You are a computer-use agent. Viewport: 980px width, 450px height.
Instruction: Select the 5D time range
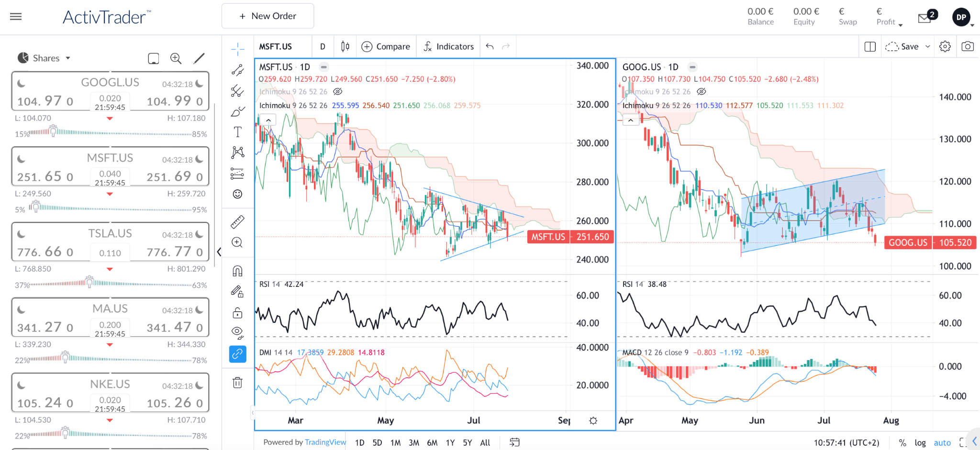[x=378, y=443]
